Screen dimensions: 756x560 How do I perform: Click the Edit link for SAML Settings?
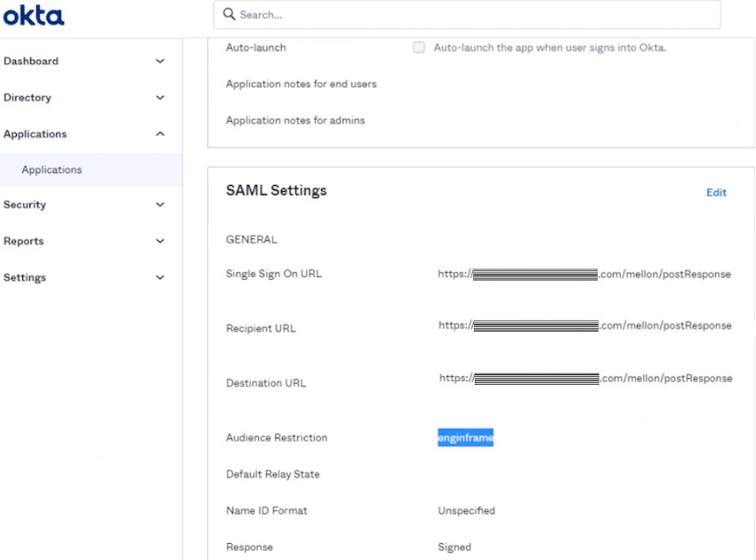coord(717,192)
